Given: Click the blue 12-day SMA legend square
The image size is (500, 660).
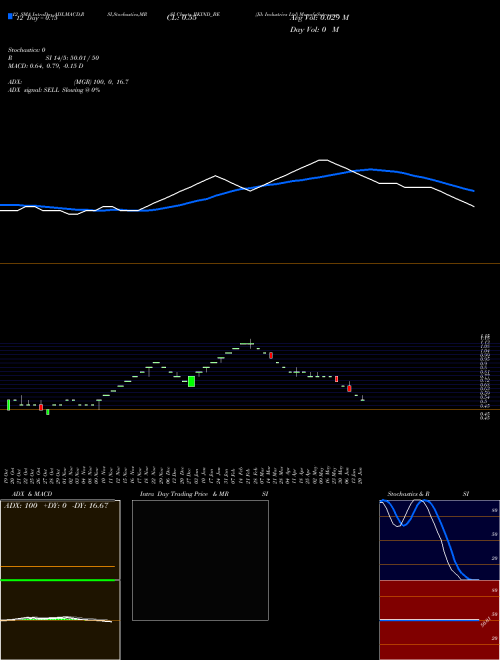Looking at the screenshot, I should 10,16.
